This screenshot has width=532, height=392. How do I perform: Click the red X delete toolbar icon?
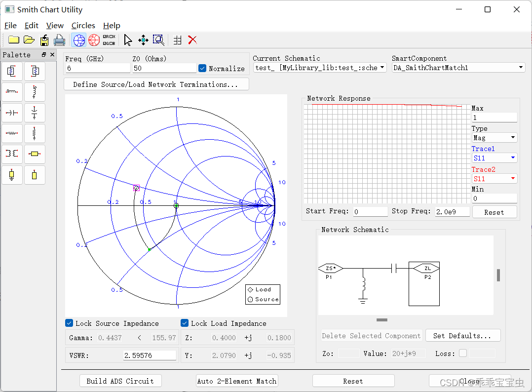tap(192, 40)
